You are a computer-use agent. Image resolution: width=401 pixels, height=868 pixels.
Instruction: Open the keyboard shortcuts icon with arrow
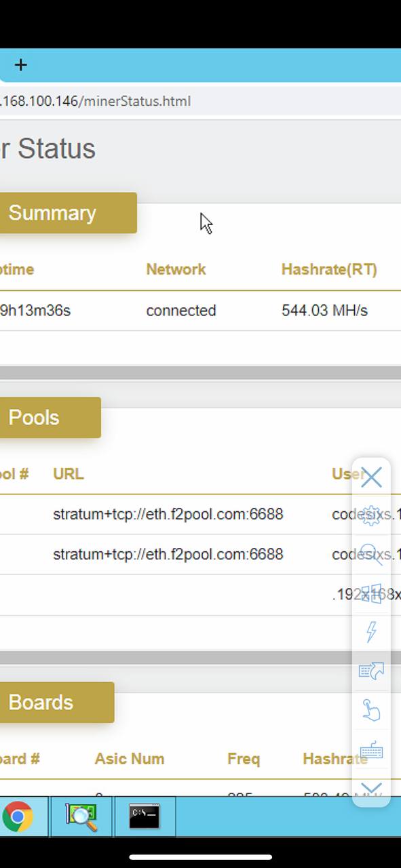click(x=371, y=671)
